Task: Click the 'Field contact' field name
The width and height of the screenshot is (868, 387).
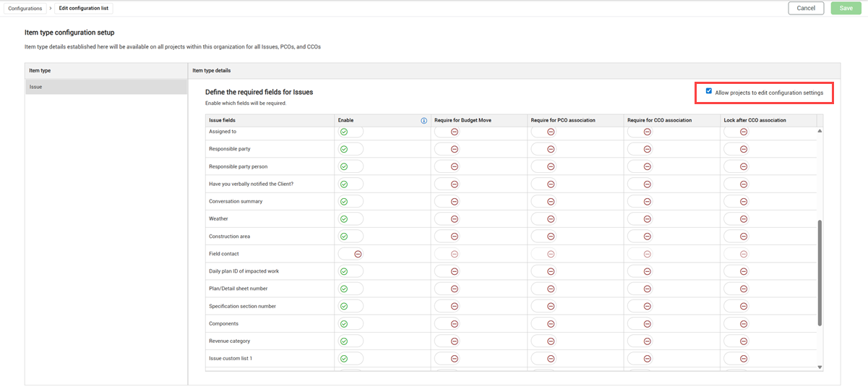Action: pyautogui.click(x=224, y=254)
